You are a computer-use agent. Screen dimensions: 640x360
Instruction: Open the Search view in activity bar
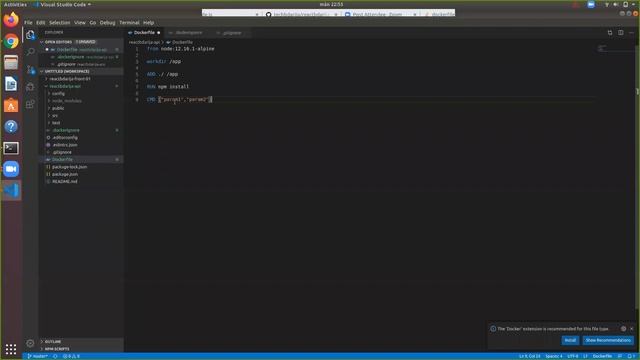point(30,52)
